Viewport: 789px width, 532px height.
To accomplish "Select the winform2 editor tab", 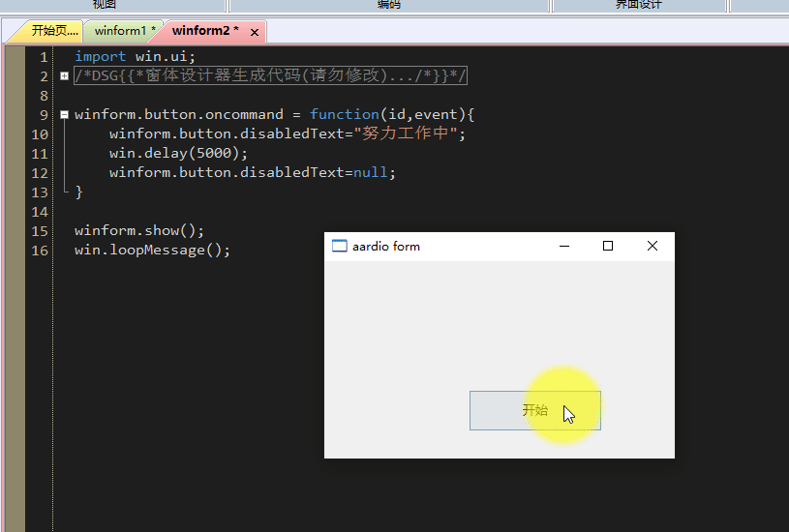I will (x=204, y=31).
